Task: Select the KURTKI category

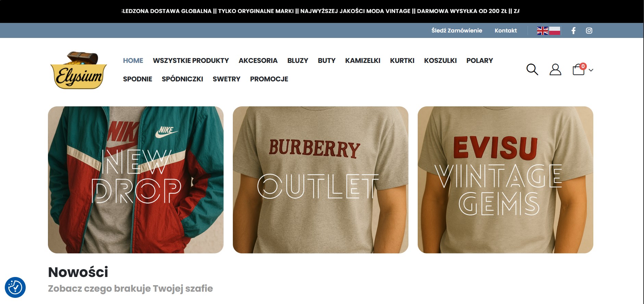Action: click(x=402, y=61)
